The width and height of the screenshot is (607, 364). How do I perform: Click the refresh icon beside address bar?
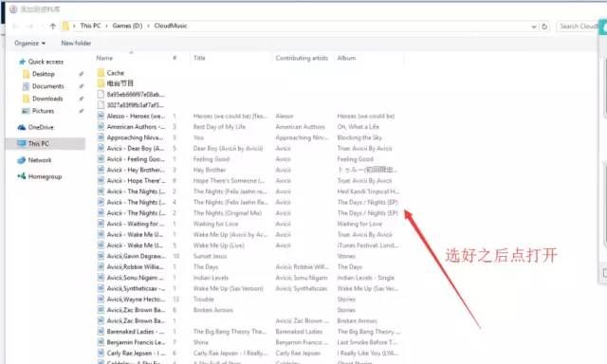coord(544,27)
